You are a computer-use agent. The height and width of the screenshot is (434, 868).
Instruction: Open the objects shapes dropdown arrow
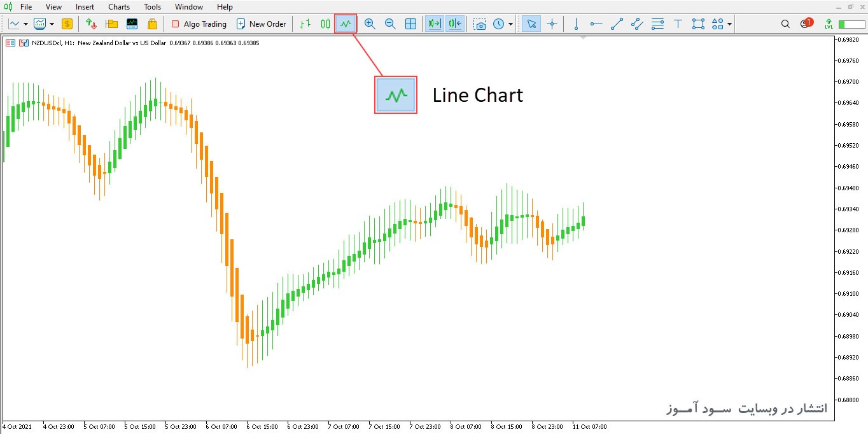(x=729, y=24)
